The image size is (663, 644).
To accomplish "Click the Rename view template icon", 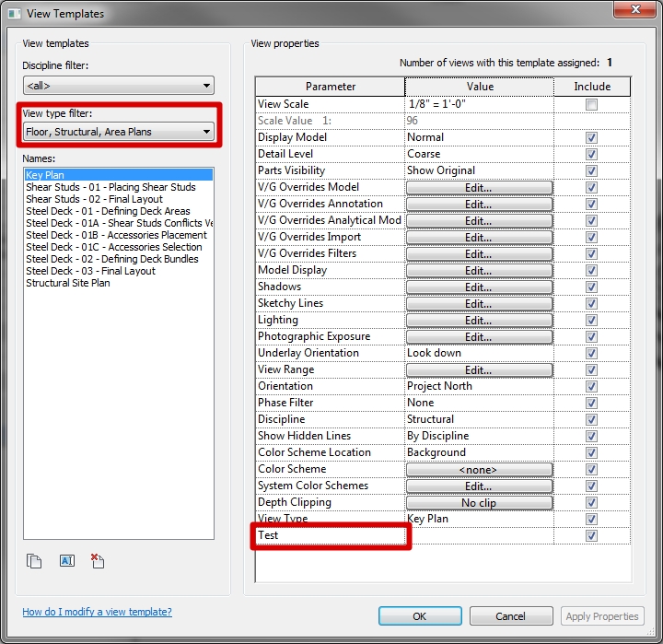I will [67, 561].
